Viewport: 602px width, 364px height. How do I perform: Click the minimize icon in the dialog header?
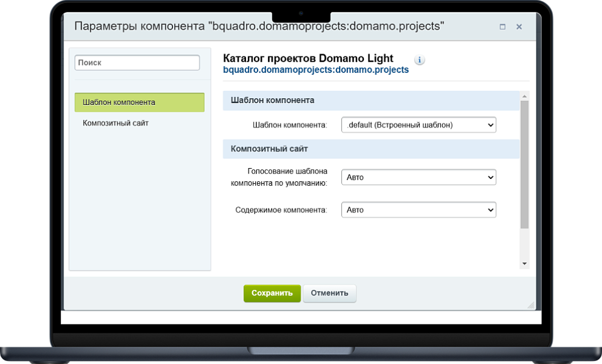pyautogui.click(x=502, y=27)
